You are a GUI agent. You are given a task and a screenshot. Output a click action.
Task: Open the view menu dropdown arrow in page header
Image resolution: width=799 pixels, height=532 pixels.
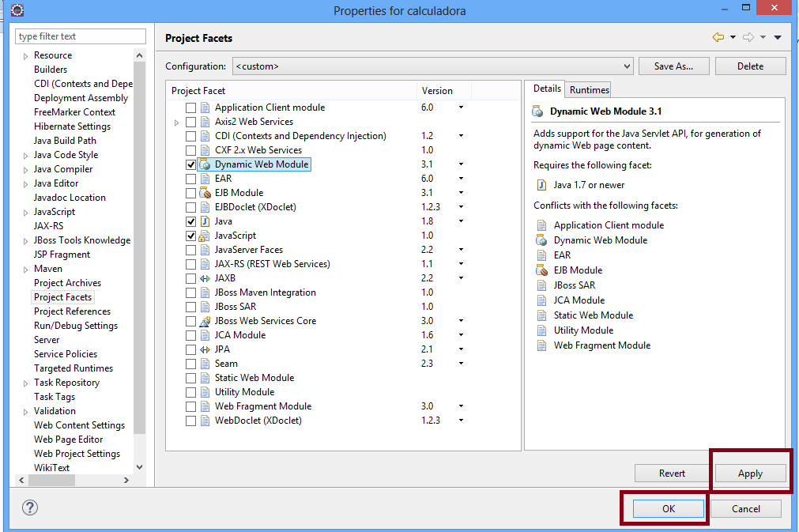point(778,37)
